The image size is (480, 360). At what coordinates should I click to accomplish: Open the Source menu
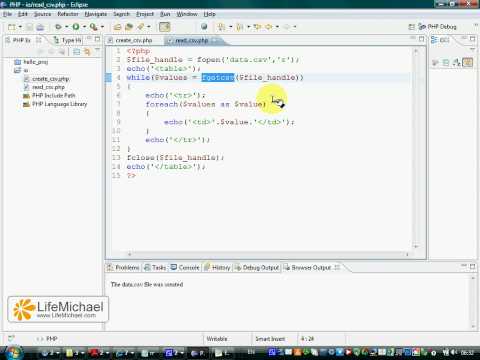42,14
